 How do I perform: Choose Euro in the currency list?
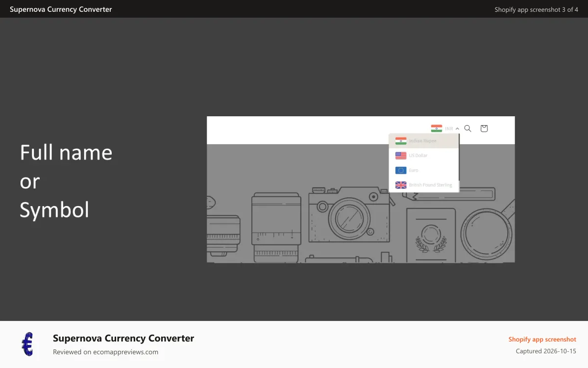[x=424, y=170]
